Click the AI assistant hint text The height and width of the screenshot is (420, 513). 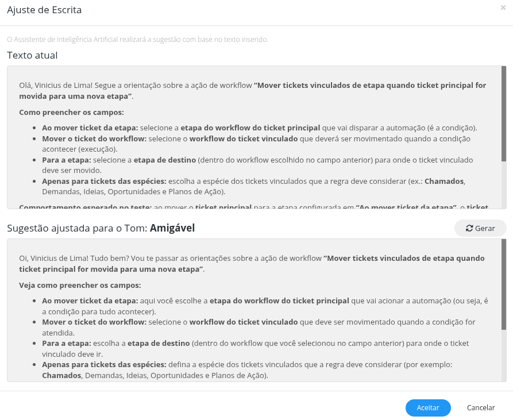tap(137, 39)
